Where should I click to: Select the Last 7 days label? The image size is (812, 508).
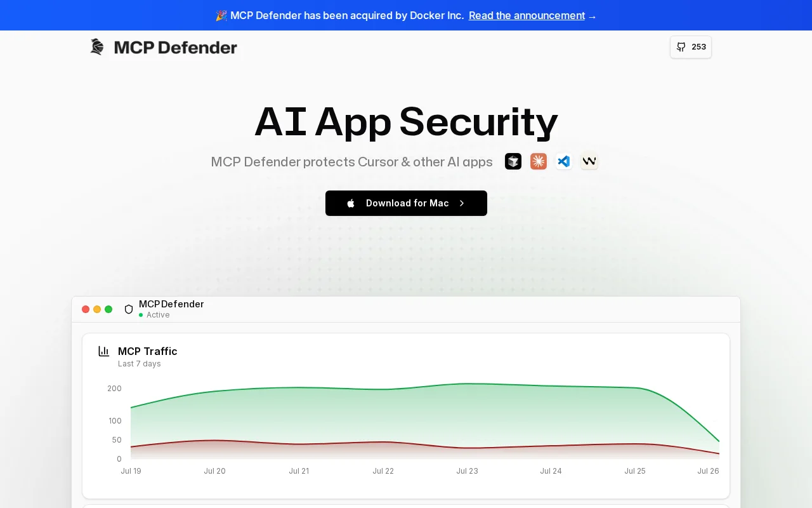(140, 364)
